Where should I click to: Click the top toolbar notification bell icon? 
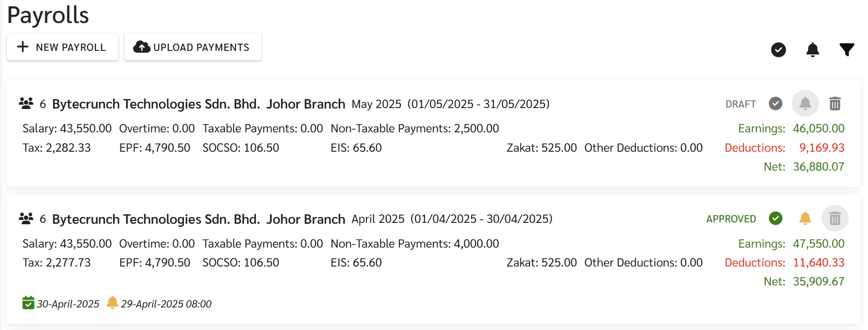tap(812, 50)
